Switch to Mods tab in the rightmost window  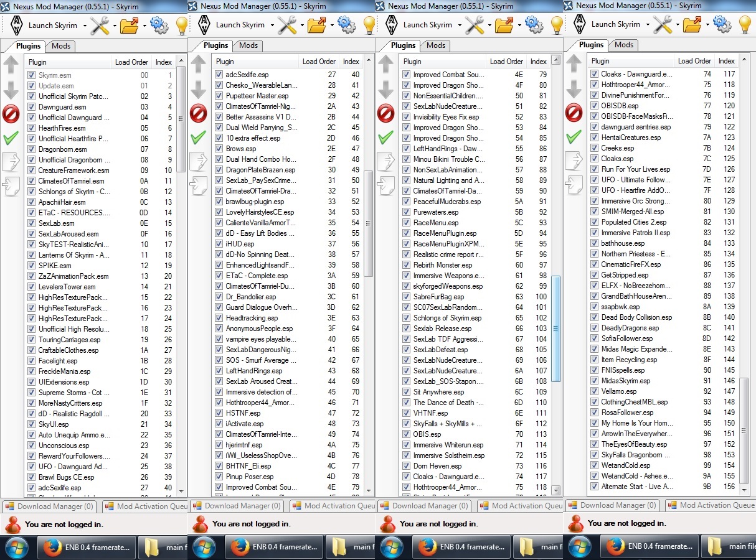point(624,45)
